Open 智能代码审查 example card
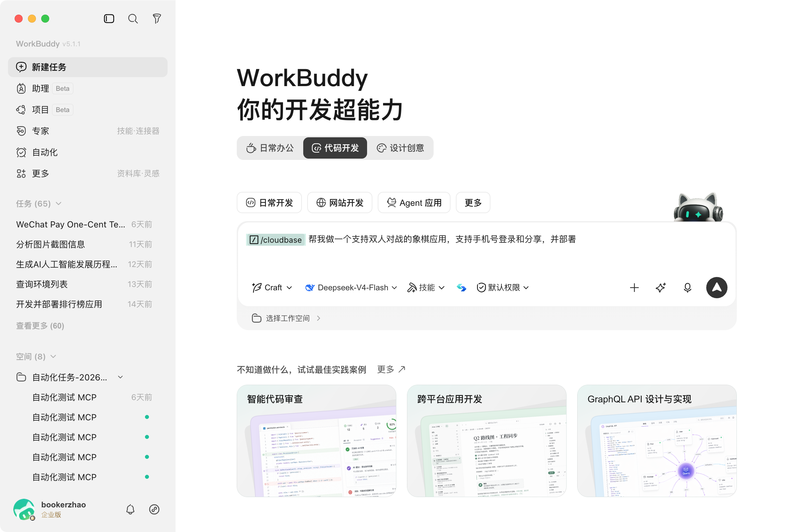Viewport: 798px width, 532px height. pos(317,441)
